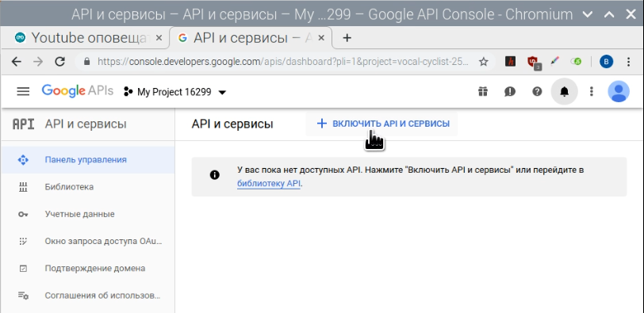
Task: Click the padlock site security icon
Action: click(x=86, y=62)
